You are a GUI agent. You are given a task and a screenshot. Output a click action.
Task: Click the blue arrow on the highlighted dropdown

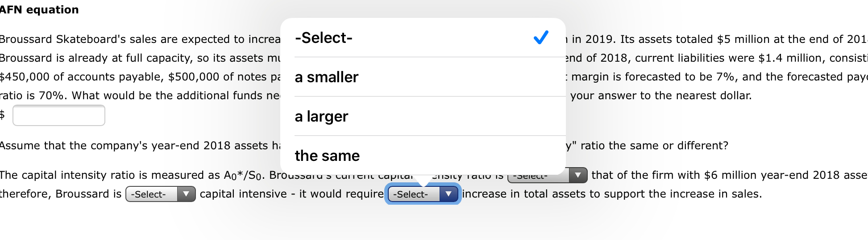tap(449, 194)
